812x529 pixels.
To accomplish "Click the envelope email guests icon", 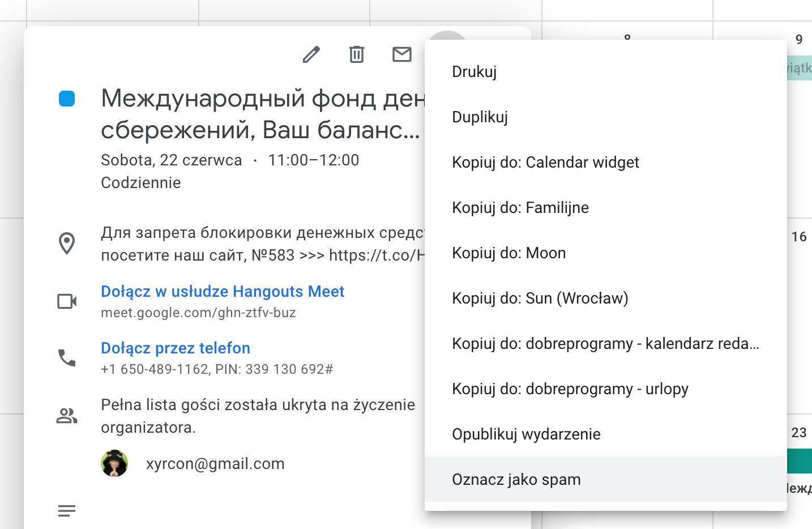I will 401,54.
